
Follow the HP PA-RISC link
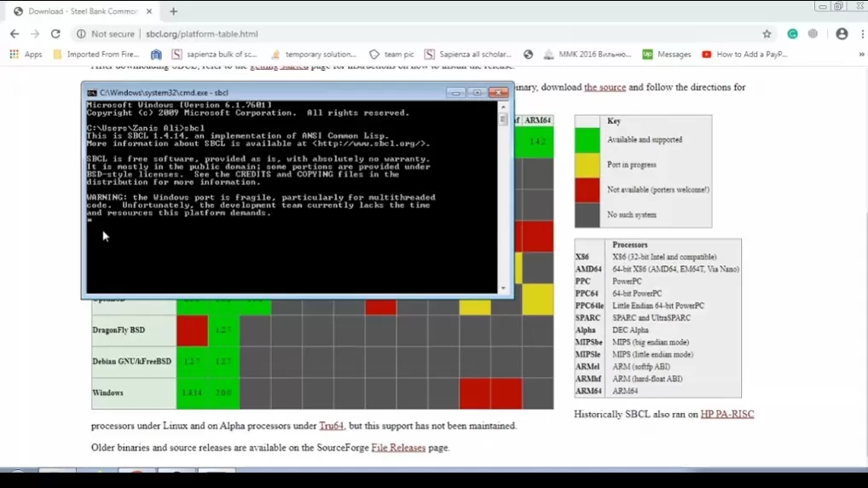point(726,415)
